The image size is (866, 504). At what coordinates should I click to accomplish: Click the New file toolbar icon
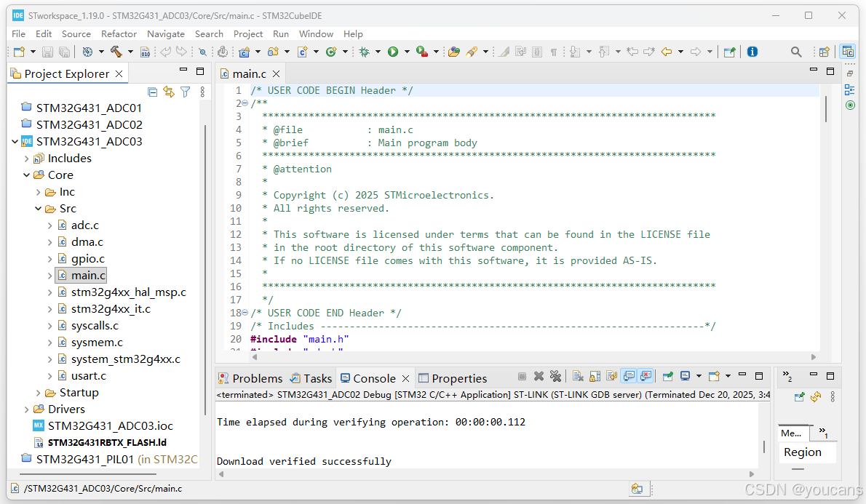[20, 52]
